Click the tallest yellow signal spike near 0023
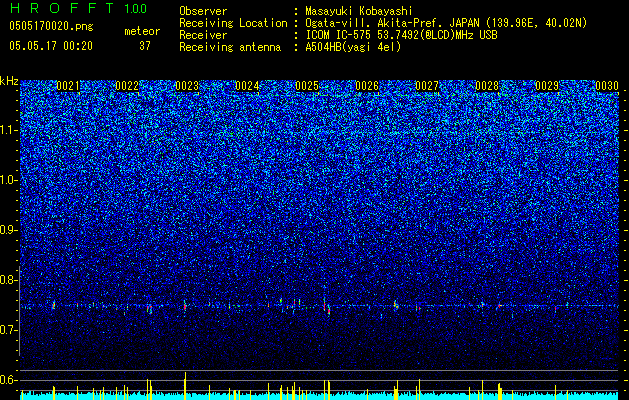 pos(185,386)
